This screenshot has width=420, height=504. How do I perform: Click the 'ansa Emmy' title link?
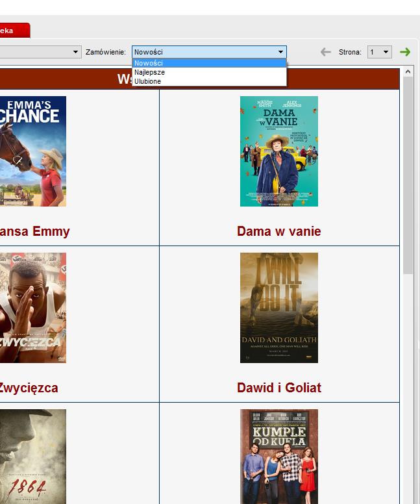pos(34,231)
